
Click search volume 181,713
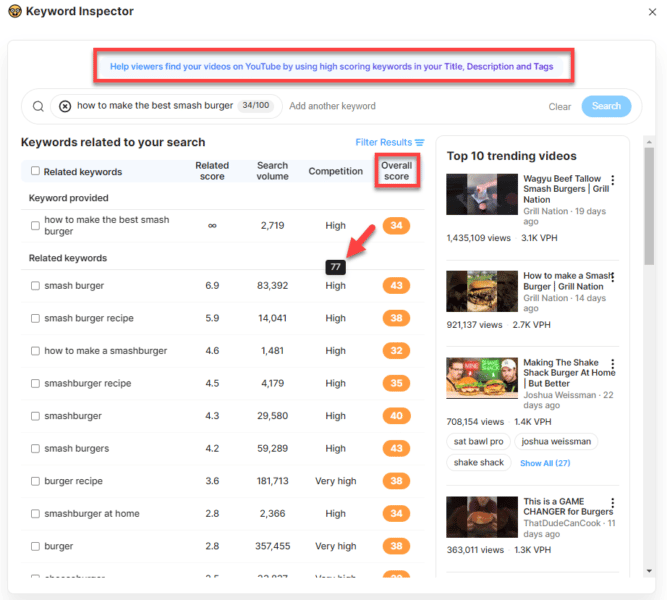pos(272,481)
